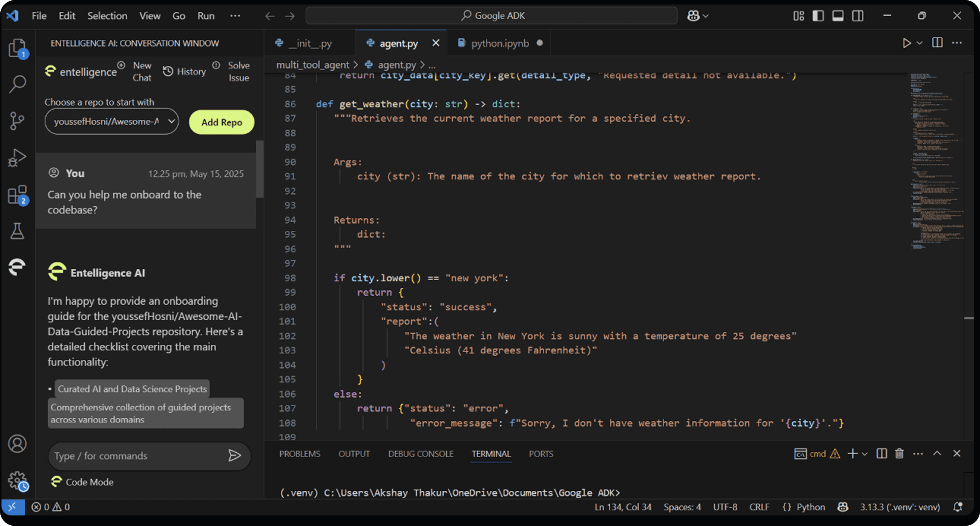The height and width of the screenshot is (526, 980).
Task: Open the Extensions view
Action: (x=17, y=195)
